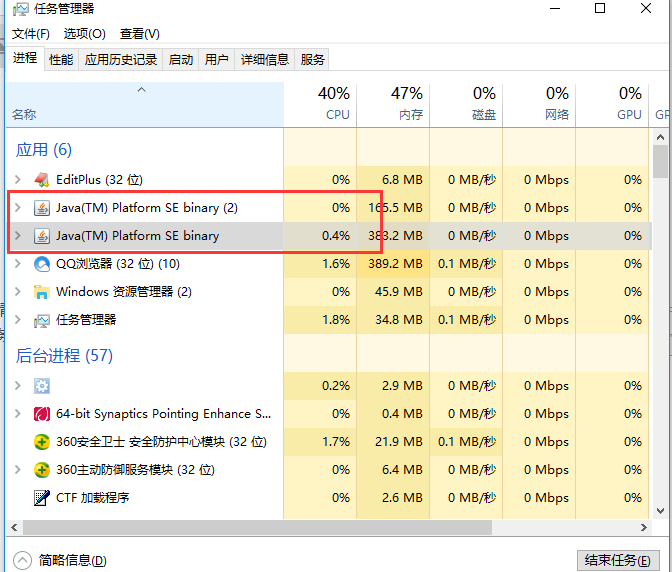Click the horizontal scrollbar left arrow

14,527
